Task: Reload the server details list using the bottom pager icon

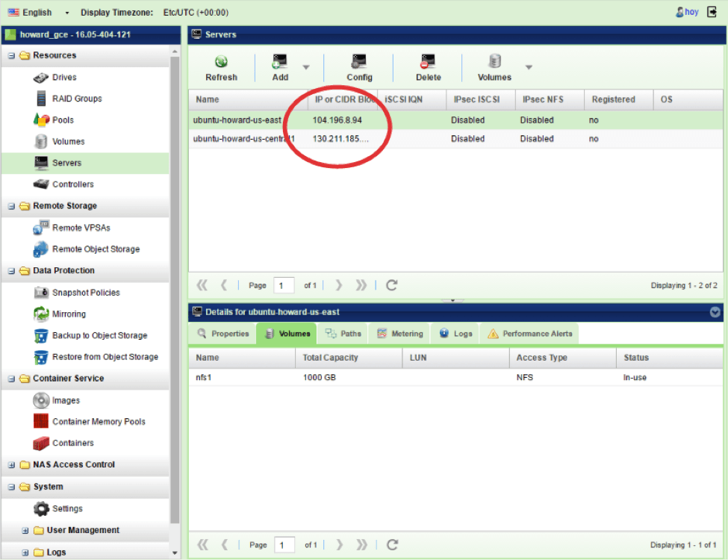Action: [392, 545]
